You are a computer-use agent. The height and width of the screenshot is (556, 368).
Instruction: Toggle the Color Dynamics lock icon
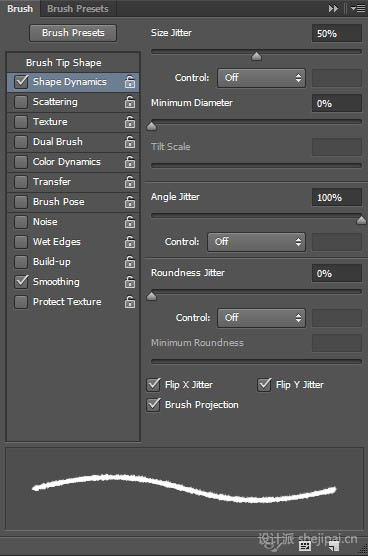click(x=130, y=162)
